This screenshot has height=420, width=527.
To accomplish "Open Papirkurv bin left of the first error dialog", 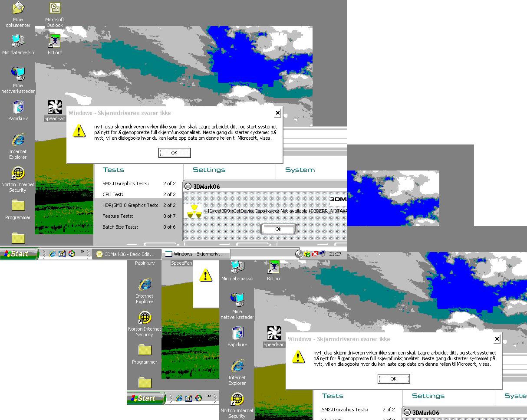I will coord(18,111).
